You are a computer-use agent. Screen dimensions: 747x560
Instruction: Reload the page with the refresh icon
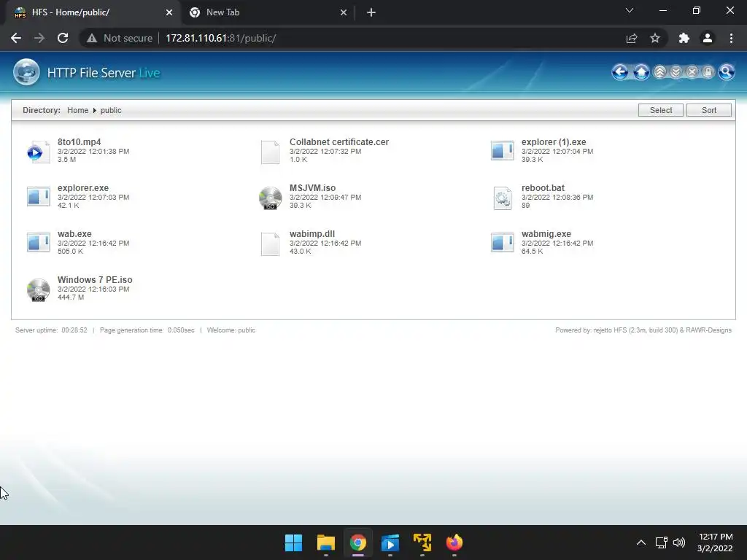[63, 38]
